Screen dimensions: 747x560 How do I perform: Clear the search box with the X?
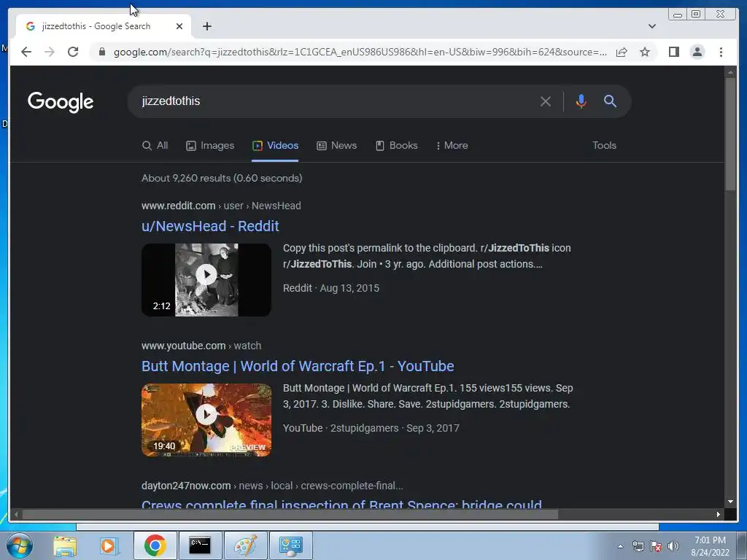click(x=546, y=101)
